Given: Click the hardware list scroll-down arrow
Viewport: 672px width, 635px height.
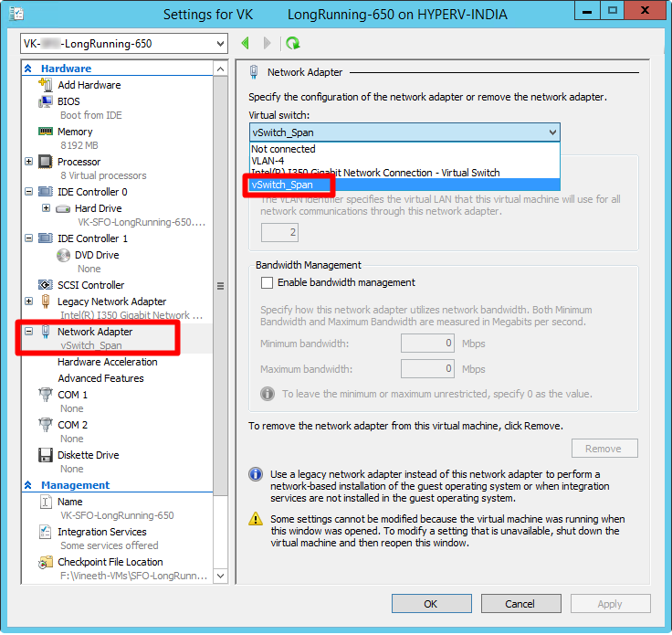Looking at the screenshot, I should pos(220,576).
